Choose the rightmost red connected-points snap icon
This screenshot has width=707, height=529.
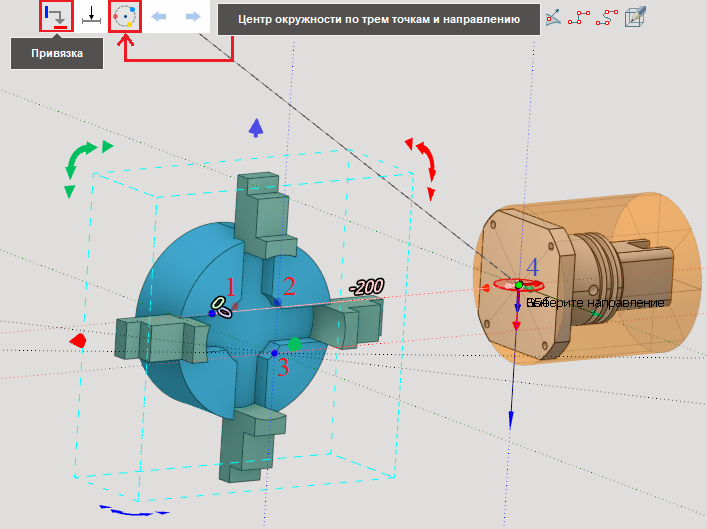pos(606,17)
